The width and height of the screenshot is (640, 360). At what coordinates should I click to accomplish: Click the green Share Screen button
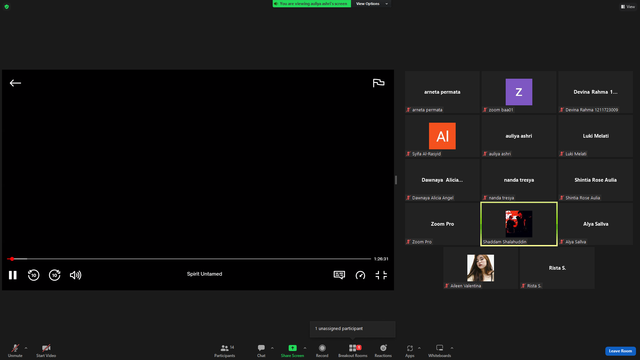(x=292, y=350)
